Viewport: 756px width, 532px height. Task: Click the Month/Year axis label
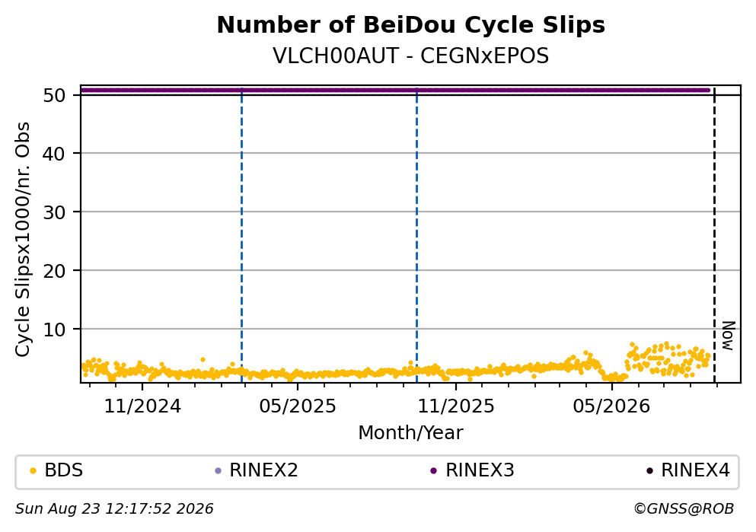click(x=411, y=433)
